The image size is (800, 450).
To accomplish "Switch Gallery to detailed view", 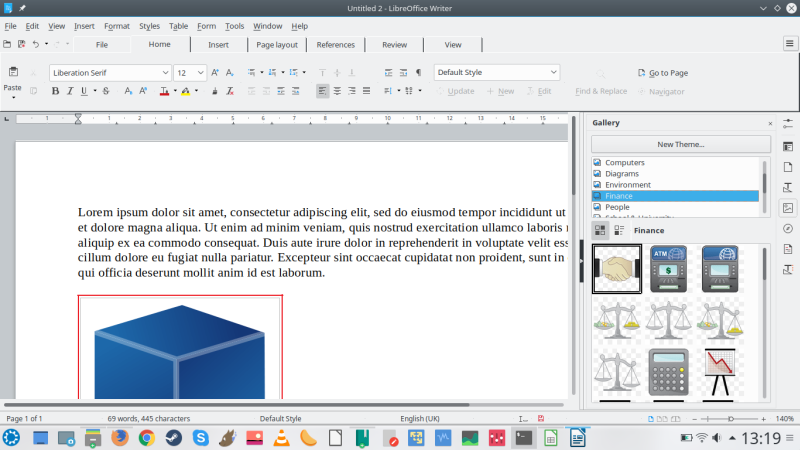I will pos(619,231).
